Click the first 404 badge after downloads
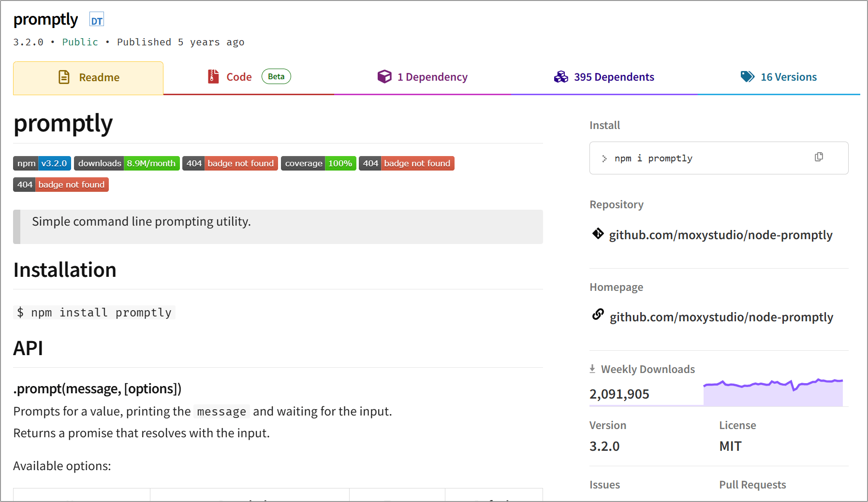The image size is (868, 502). pos(230,163)
